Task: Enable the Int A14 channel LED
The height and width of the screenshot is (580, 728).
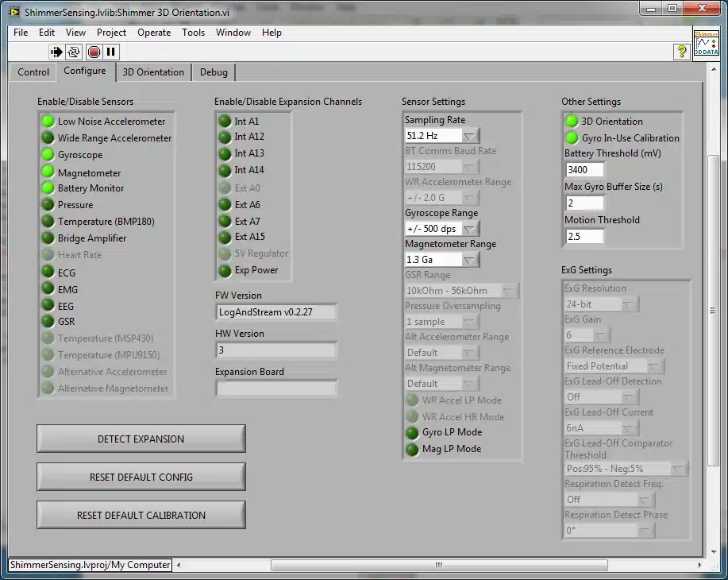Action: pos(225,171)
